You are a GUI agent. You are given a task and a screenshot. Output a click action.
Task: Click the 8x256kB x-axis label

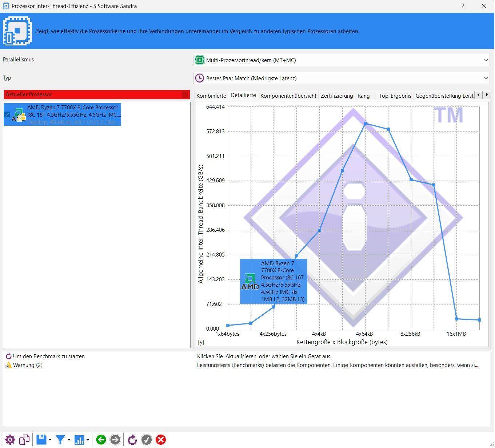(410, 334)
